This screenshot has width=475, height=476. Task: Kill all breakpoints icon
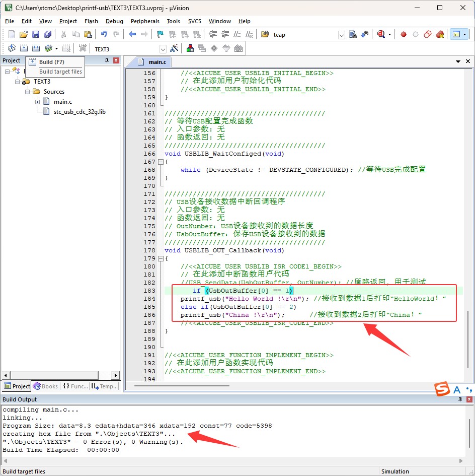coord(440,34)
